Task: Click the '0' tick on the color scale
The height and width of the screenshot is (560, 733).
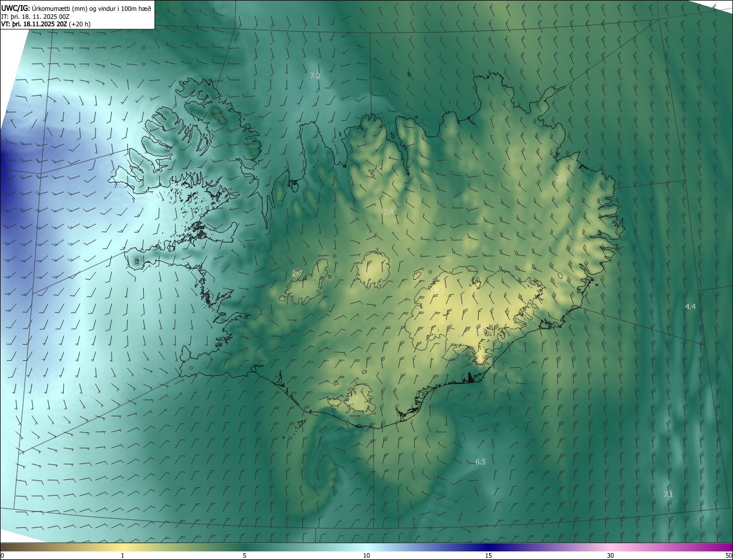Action: [2, 555]
